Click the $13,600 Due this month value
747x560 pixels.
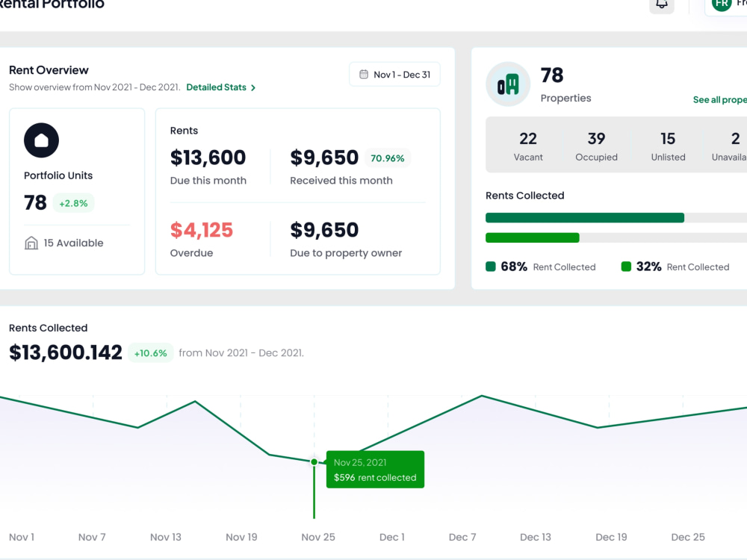click(x=208, y=158)
